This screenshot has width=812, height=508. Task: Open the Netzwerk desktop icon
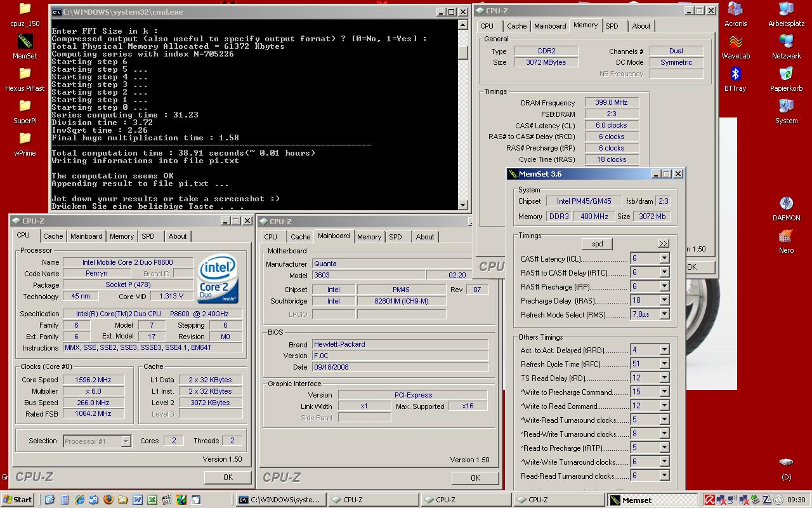[786, 47]
